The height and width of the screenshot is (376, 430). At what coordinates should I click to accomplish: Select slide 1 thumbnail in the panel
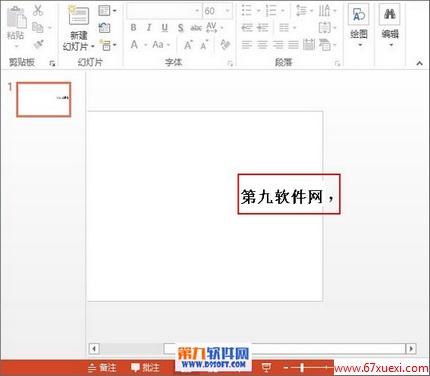[44, 99]
